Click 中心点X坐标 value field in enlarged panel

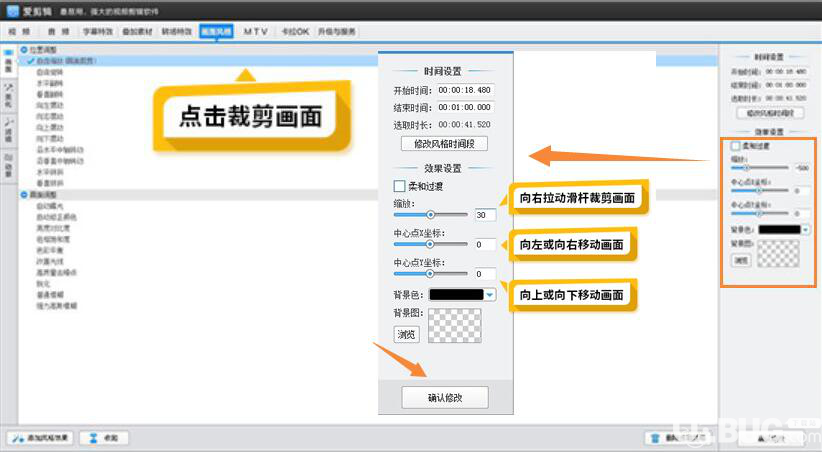[485, 244]
